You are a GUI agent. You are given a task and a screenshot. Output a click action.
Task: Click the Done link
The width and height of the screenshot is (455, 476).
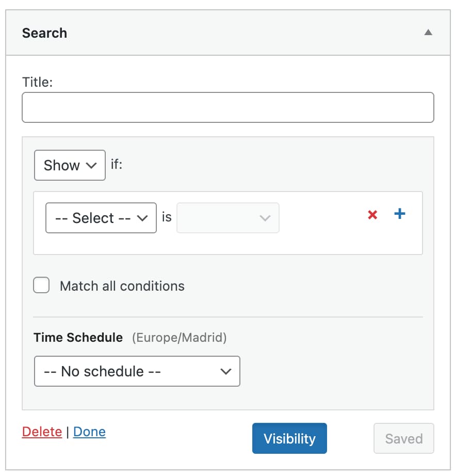pos(89,432)
